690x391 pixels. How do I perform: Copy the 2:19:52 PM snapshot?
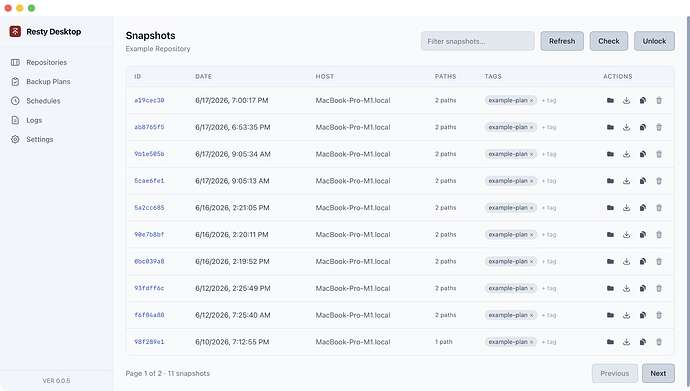[643, 261]
